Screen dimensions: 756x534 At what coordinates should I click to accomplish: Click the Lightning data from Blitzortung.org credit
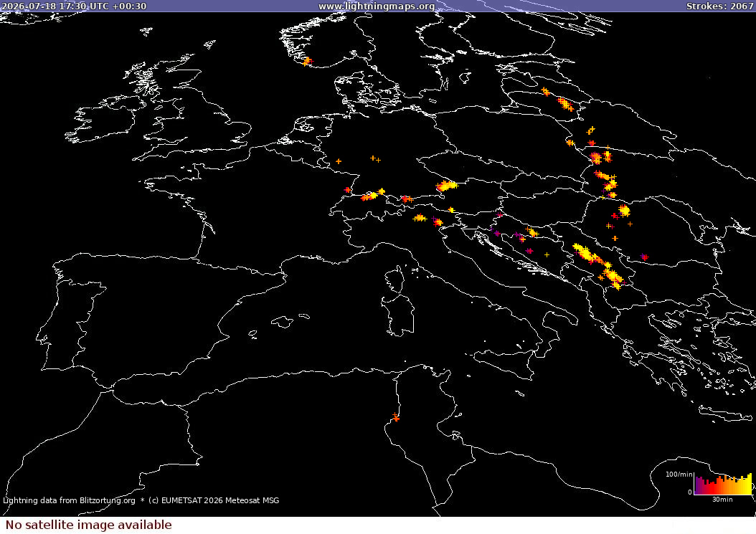tap(69, 500)
